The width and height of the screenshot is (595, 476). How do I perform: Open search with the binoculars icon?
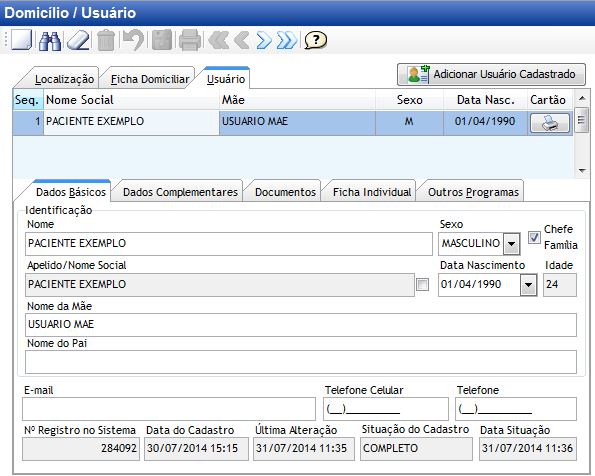click(x=50, y=40)
